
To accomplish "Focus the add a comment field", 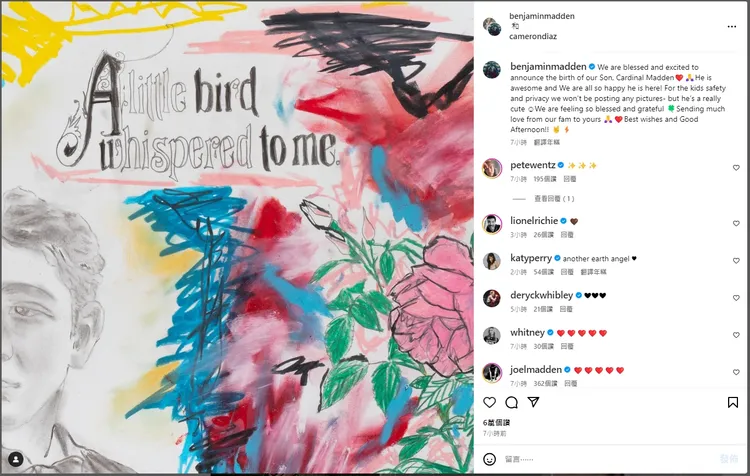I will pyautogui.click(x=607, y=459).
